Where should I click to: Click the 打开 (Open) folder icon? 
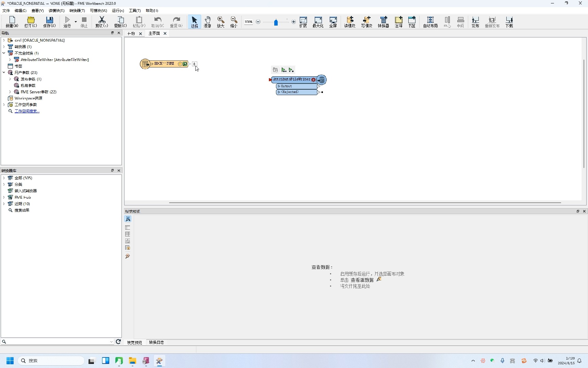point(31,22)
